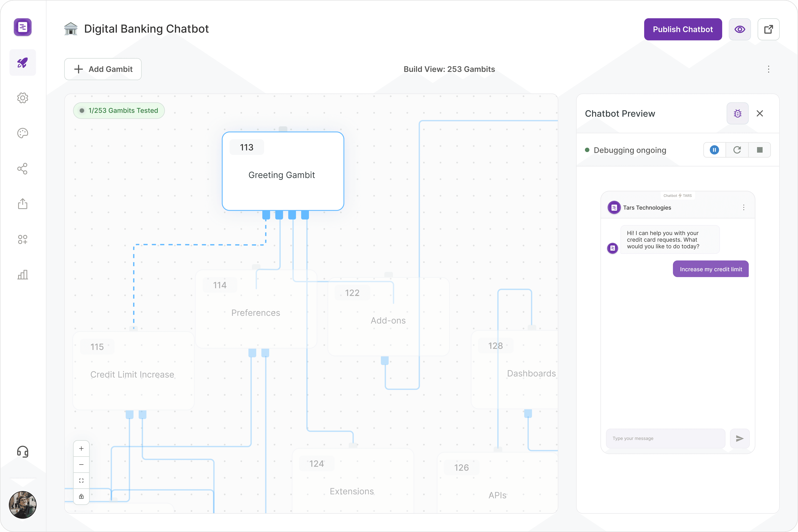Open the palette design icon
The height and width of the screenshot is (532, 798).
tap(22, 133)
